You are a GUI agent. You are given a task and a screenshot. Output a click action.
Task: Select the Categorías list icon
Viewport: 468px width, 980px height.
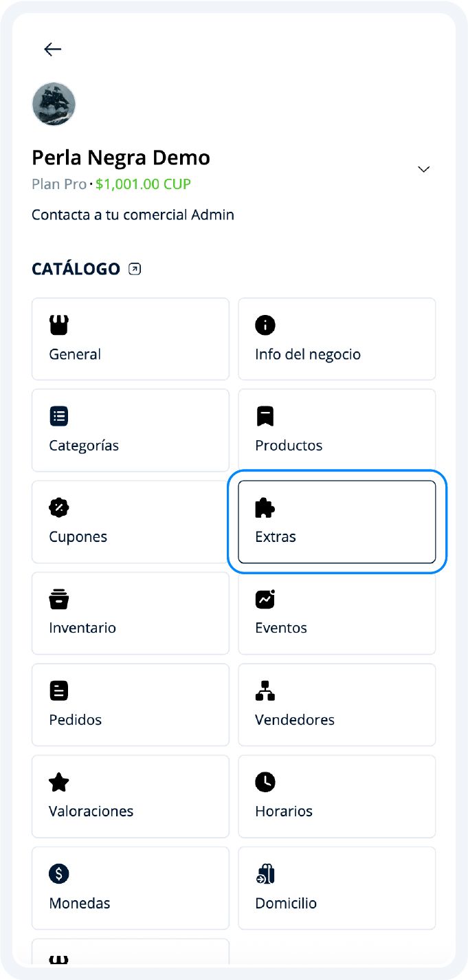pos(58,416)
